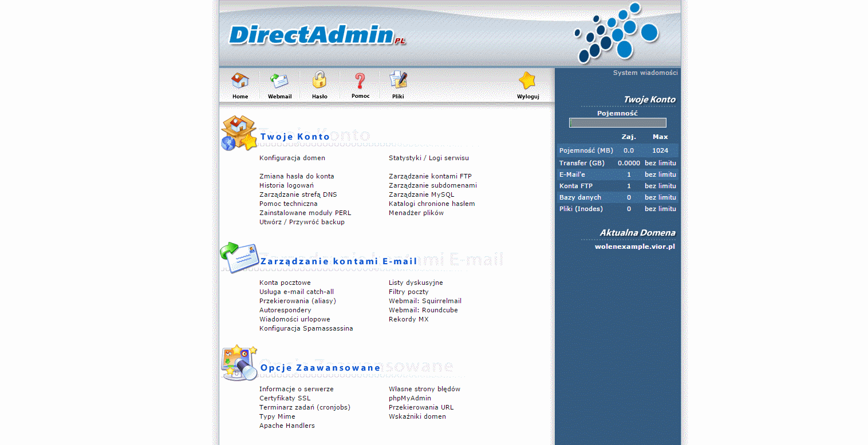Open Wiadomości urlopowe
Image resolution: width=868 pixels, height=445 pixels.
click(x=295, y=319)
